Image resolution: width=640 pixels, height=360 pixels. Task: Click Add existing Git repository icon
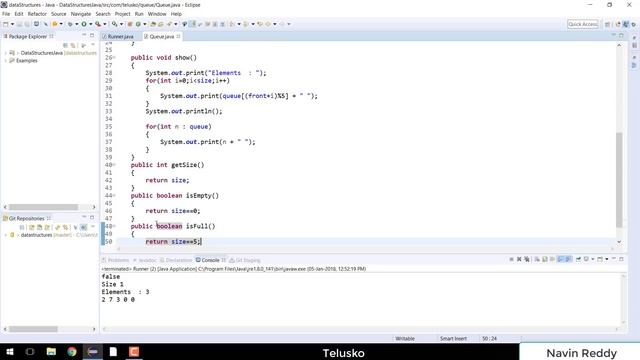coord(32,227)
